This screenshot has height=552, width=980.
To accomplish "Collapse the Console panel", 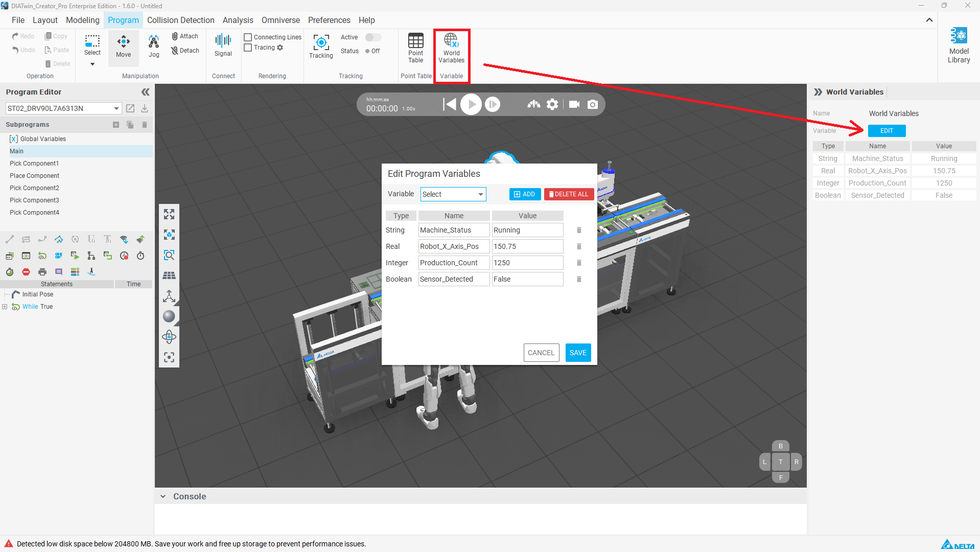I will coord(163,496).
